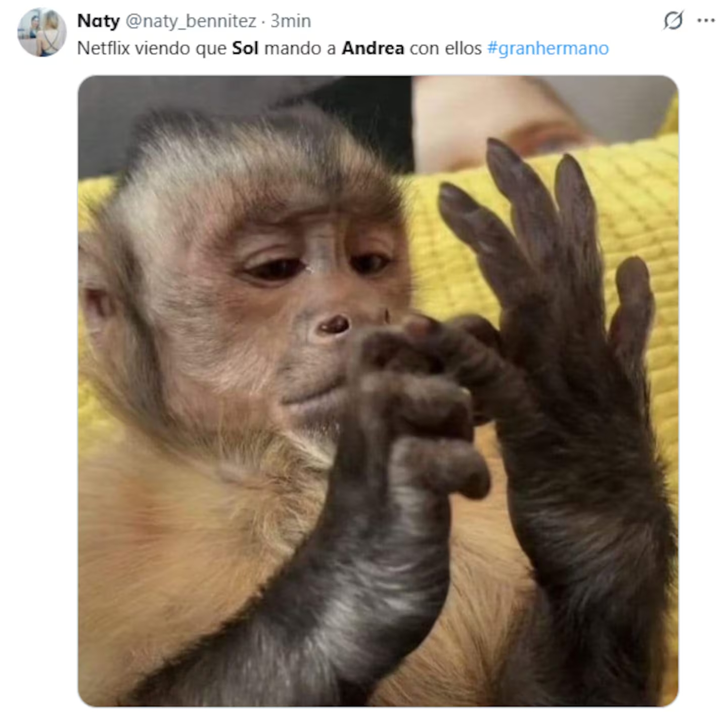Click the words "viendo que" in the tweet
728x717 pixels.
(x=180, y=49)
